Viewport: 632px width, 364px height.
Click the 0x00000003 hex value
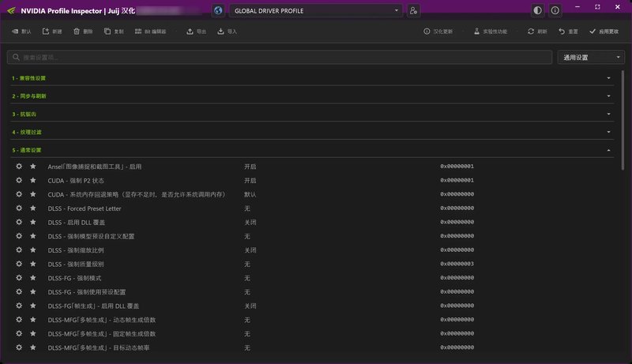(457, 264)
